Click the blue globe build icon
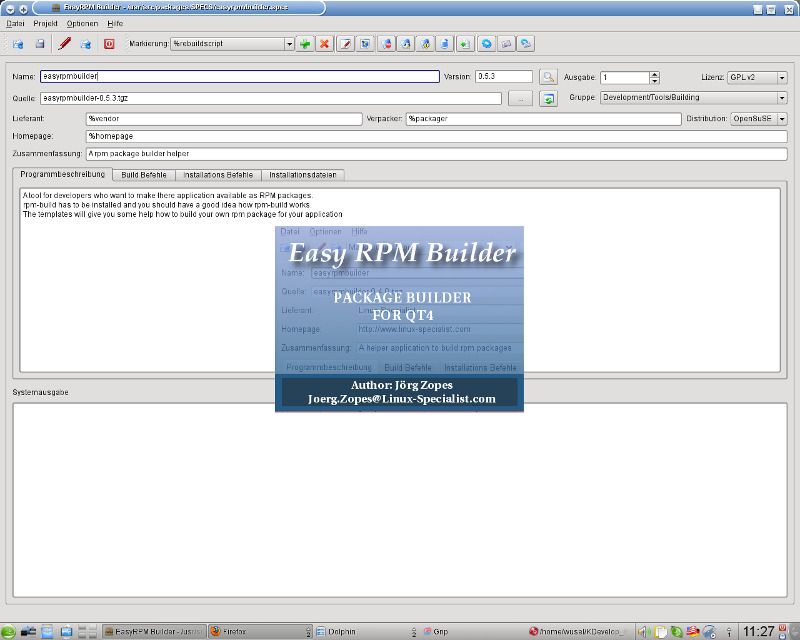The height and width of the screenshot is (640, 800). pos(487,44)
